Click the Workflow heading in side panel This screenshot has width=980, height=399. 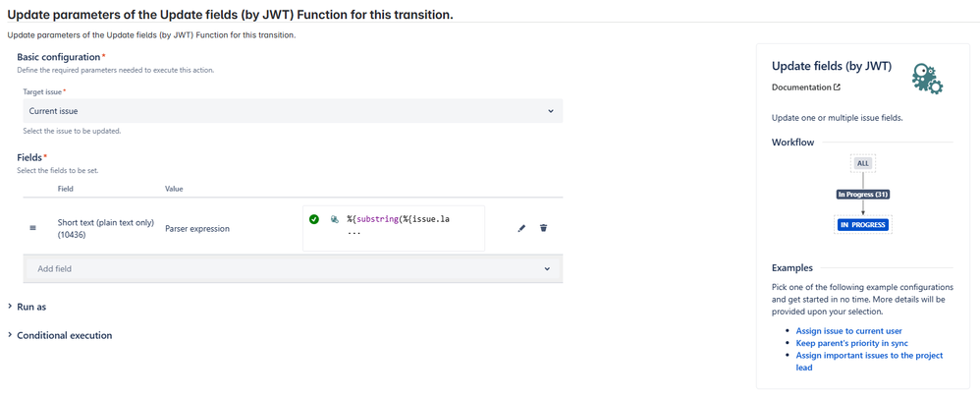[793, 142]
